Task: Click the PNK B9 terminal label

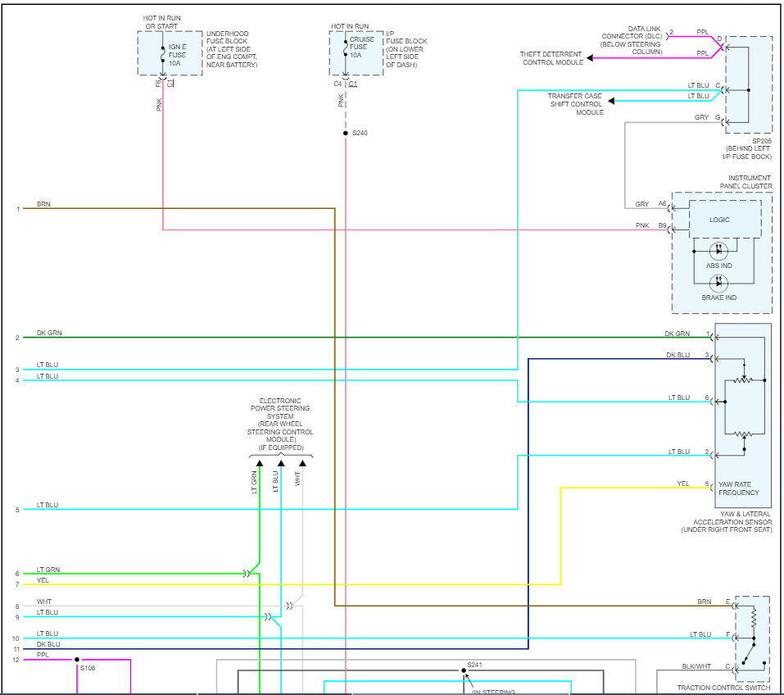Action: point(650,225)
